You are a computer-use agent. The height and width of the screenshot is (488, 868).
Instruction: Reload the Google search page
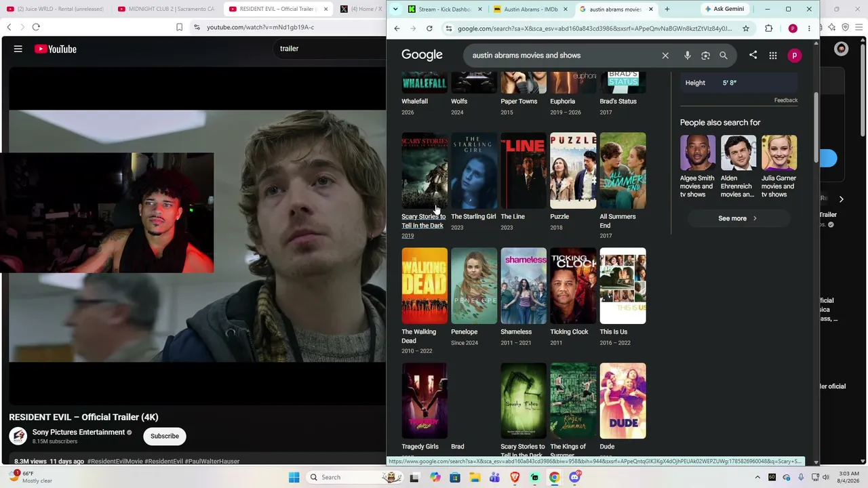(429, 28)
